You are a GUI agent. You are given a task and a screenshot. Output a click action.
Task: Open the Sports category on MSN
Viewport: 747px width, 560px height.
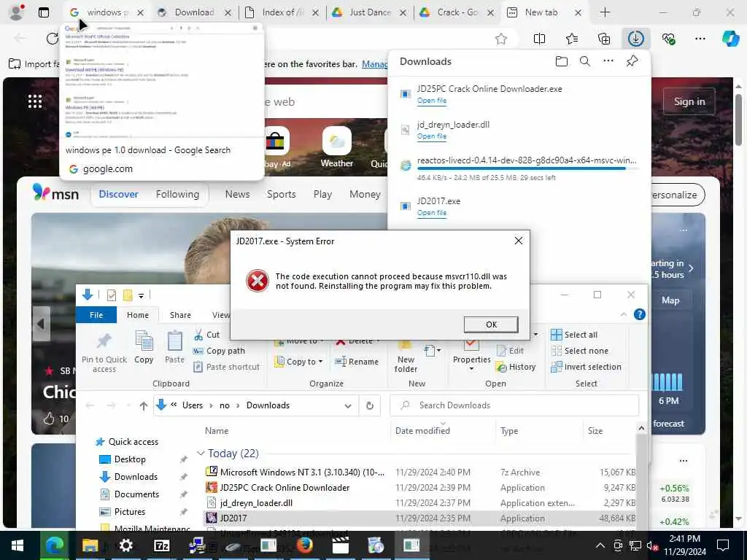click(x=281, y=194)
